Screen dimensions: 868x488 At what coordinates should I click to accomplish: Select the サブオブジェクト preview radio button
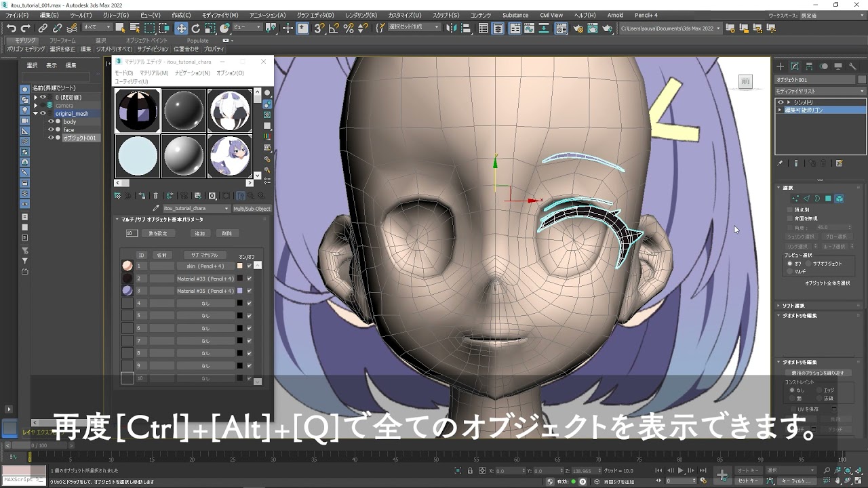(x=808, y=264)
